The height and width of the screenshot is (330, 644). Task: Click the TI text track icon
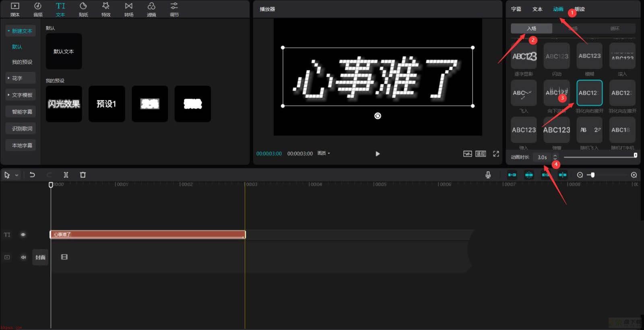(x=7, y=235)
